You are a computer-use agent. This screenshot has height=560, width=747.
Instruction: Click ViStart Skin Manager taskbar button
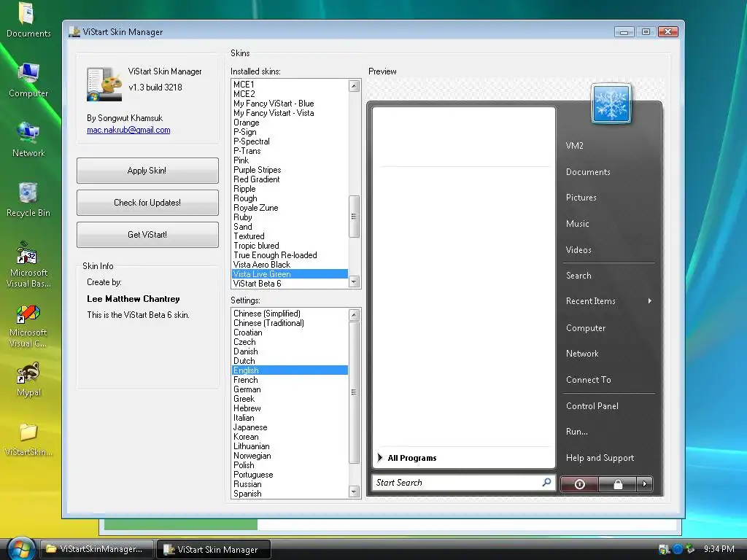214,549
